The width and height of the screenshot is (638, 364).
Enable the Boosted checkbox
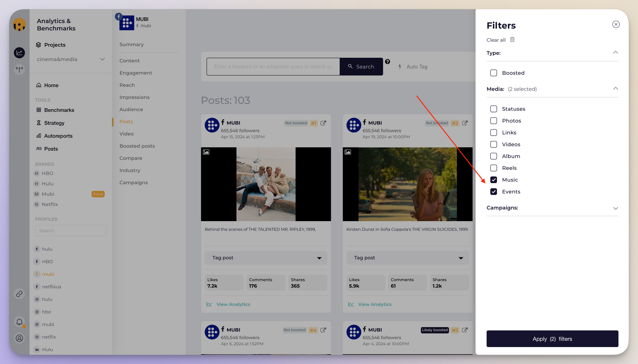tap(493, 73)
